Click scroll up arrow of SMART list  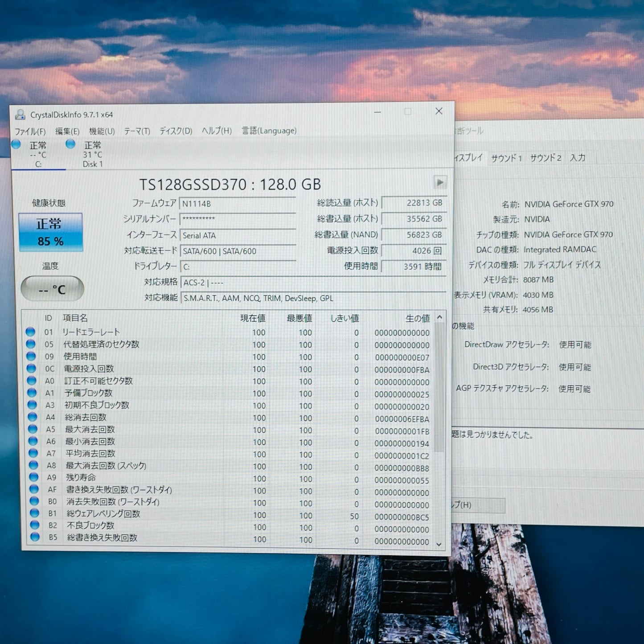(439, 317)
